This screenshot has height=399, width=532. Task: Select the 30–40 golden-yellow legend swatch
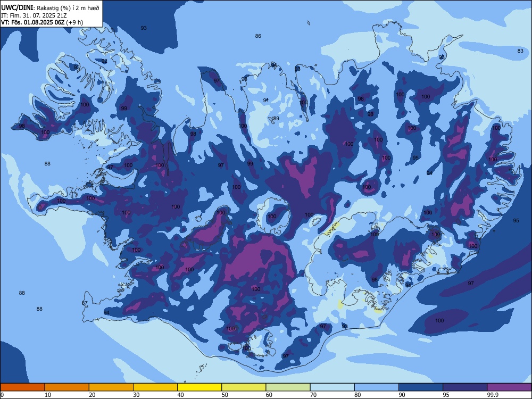click(155, 387)
